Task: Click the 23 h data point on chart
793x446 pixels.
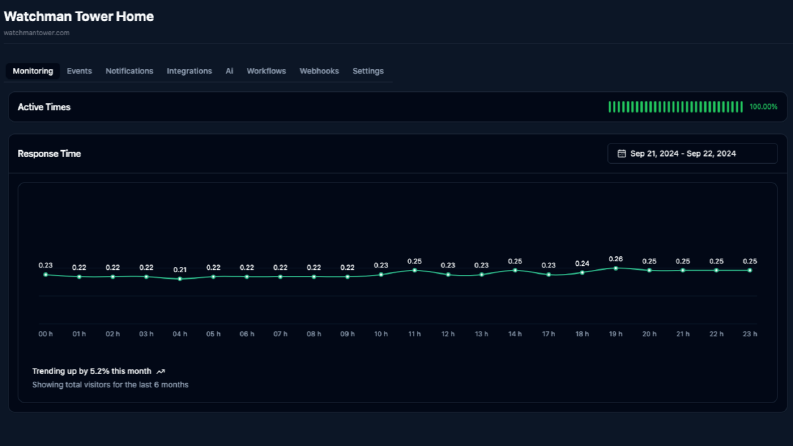Action: (x=750, y=271)
